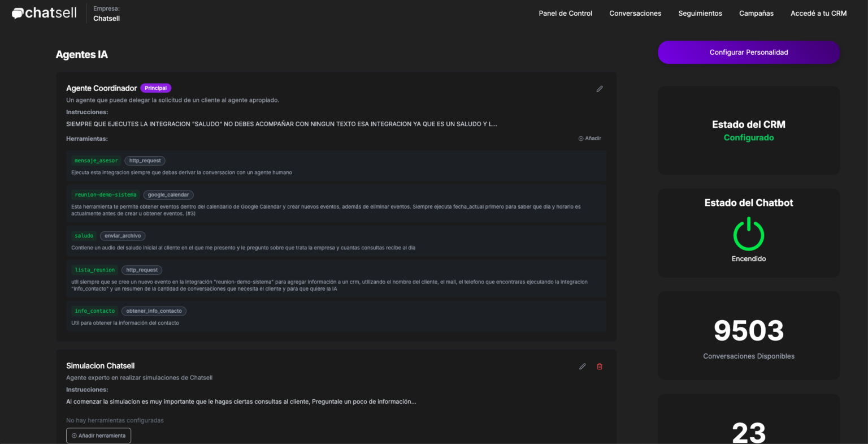Click pencil icon for Simulacion Chatsell agent
868x444 pixels.
[x=583, y=367]
